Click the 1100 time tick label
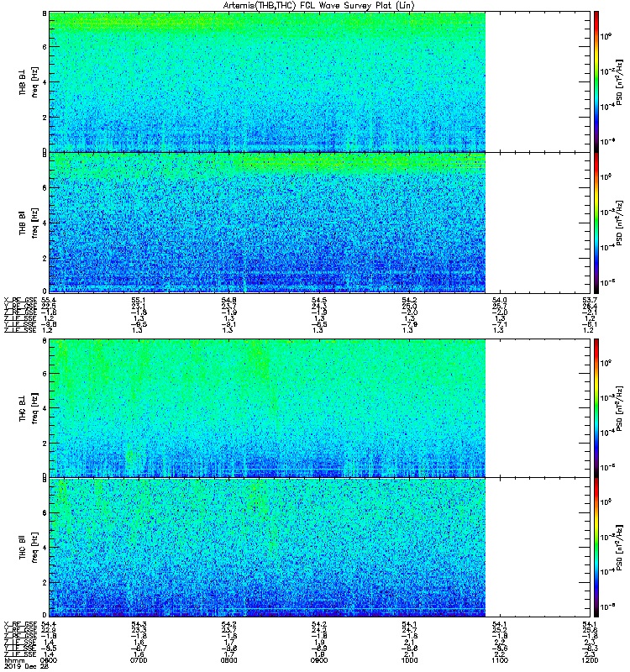 (x=500, y=660)
